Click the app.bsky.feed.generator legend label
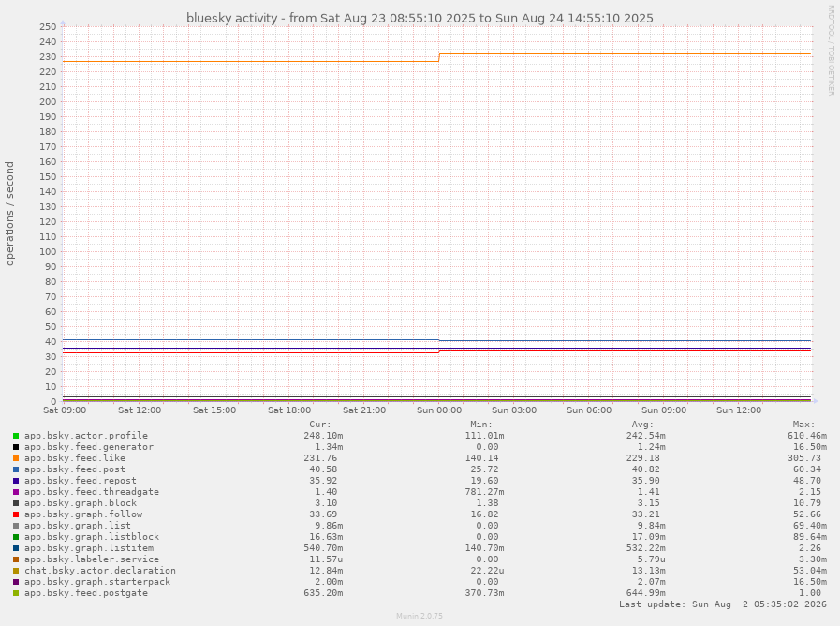Screen dimensions: 840x626 tap(89, 447)
